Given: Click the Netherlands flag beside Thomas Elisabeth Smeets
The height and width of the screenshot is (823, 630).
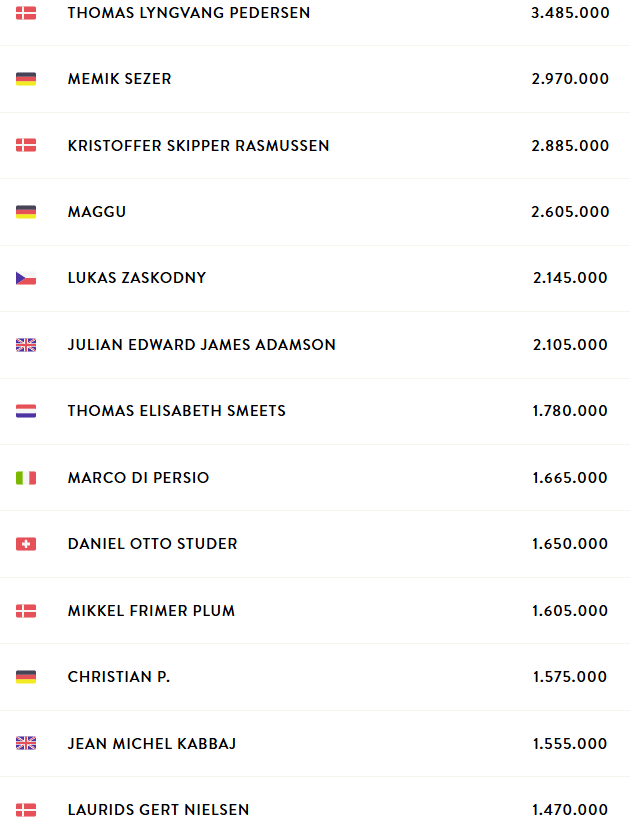Looking at the screenshot, I should pyautogui.click(x=26, y=410).
